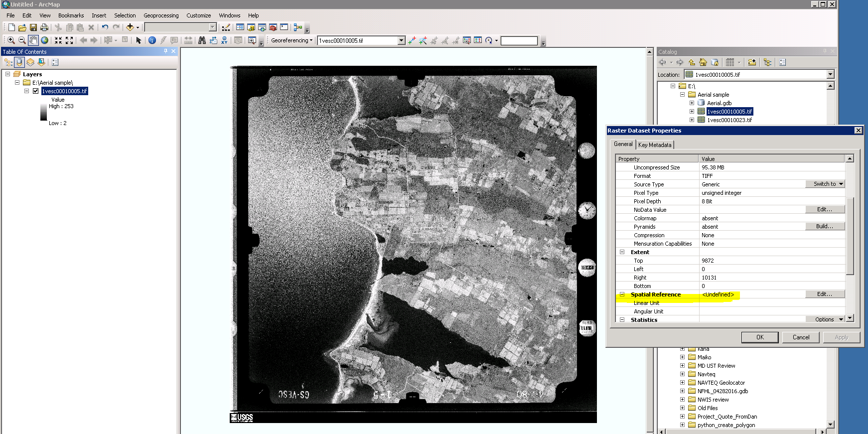
Task: Click the Go To XY tool
Action: 224,40
